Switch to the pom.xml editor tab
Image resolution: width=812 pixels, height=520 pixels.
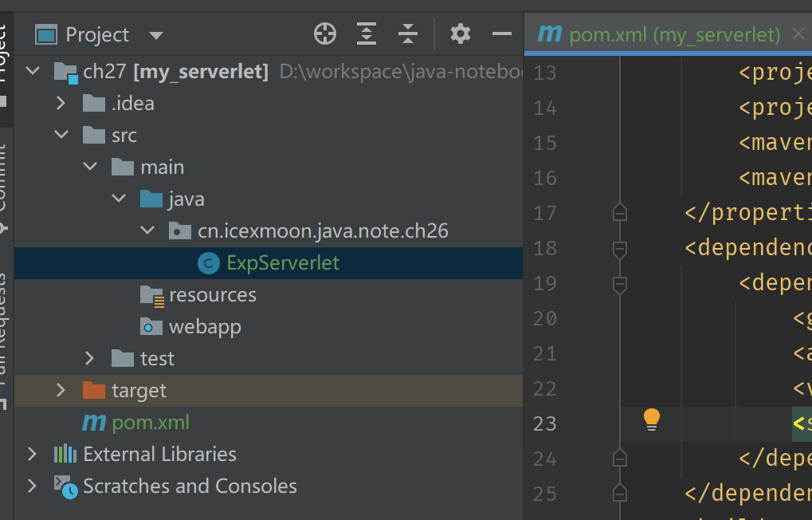pyautogui.click(x=669, y=34)
